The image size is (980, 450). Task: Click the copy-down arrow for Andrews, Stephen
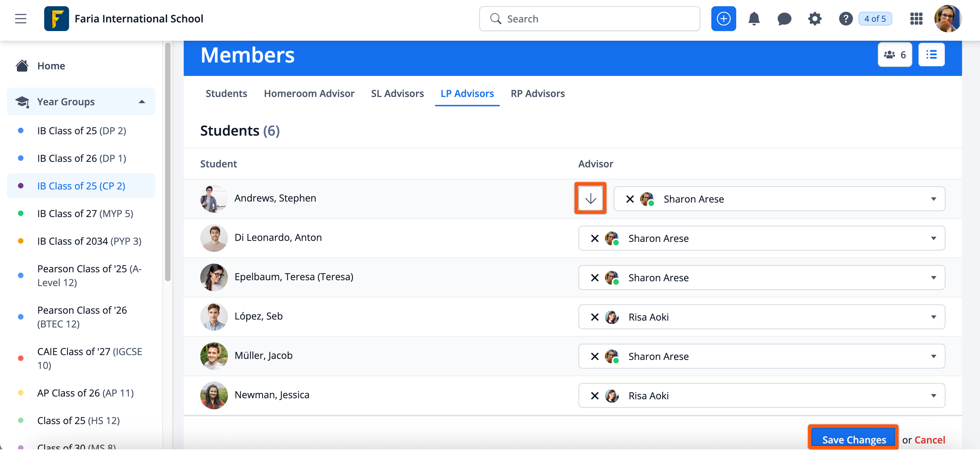pyautogui.click(x=590, y=199)
